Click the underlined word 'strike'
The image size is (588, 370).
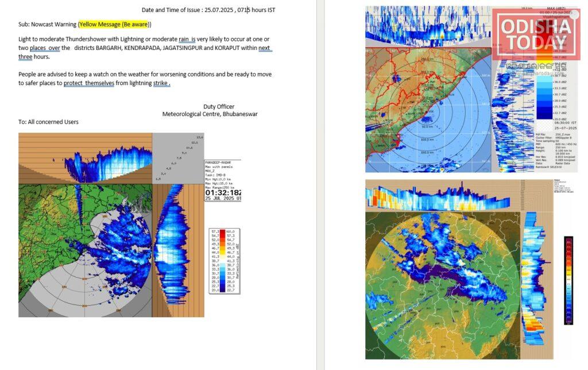(x=161, y=83)
